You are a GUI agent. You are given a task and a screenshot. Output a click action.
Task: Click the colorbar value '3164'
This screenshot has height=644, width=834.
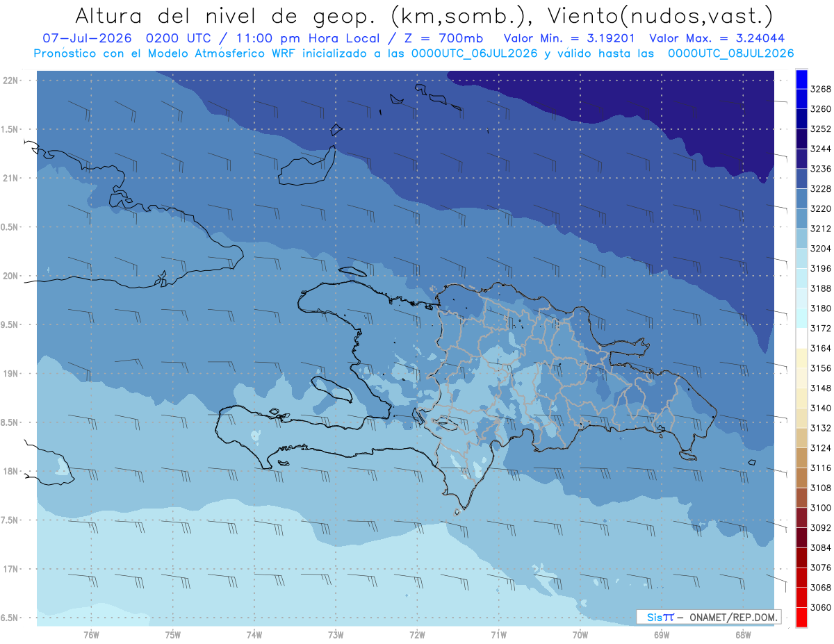click(821, 348)
